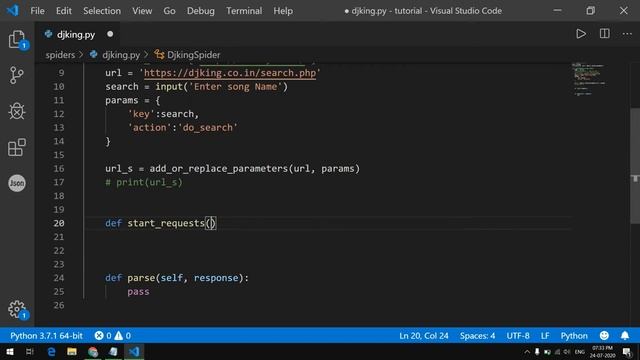Click the unsaved dot on djking.py tab

pos(110,34)
